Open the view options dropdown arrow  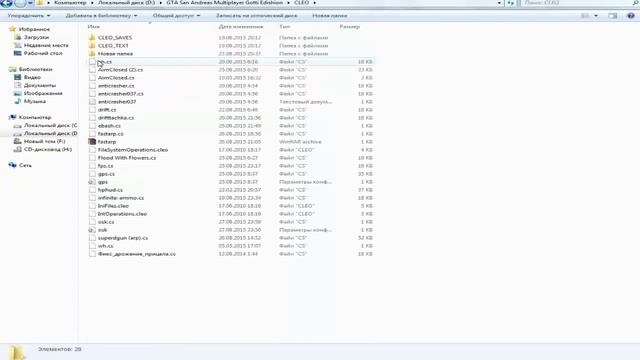pos(596,16)
